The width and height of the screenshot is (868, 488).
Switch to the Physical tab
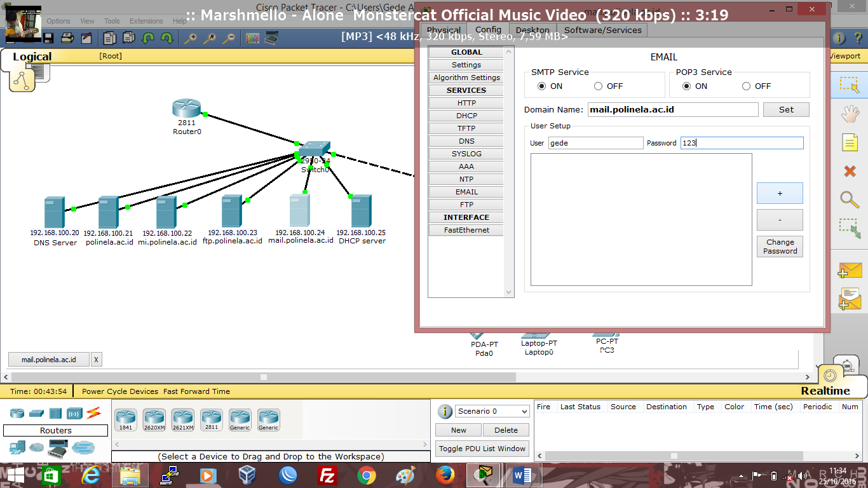(444, 30)
